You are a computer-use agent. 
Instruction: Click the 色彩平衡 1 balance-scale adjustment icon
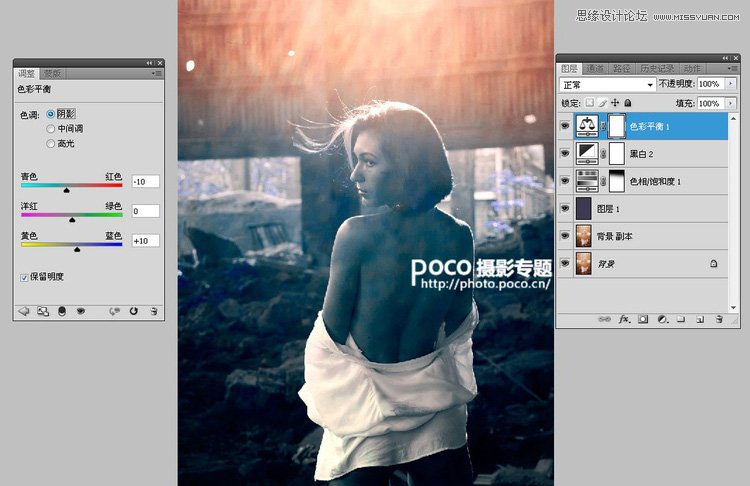coord(587,126)
